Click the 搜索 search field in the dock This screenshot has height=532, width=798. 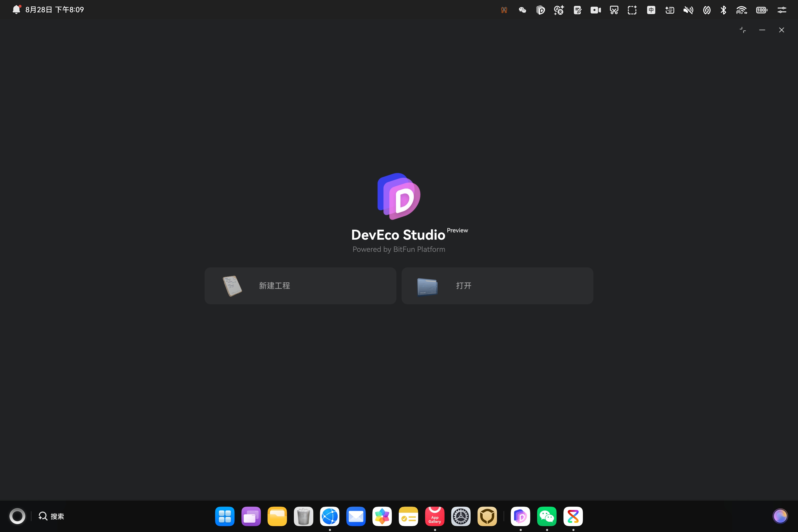tap(51, 516)
